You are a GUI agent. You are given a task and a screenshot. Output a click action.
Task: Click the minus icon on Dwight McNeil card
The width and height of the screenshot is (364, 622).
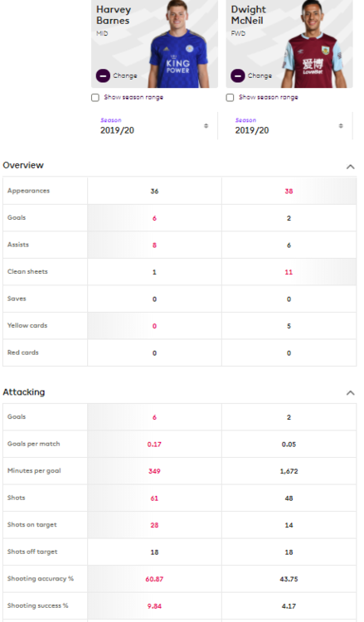tap(237, 75)
